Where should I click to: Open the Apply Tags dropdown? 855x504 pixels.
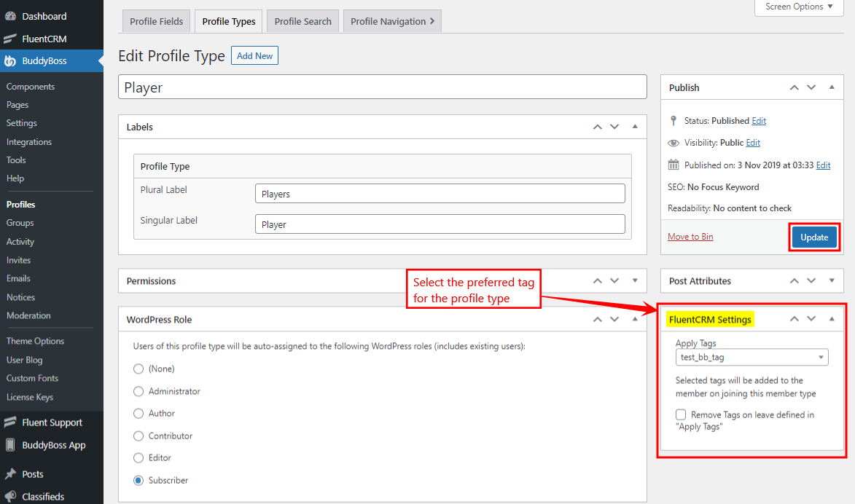pyautogui.click(x=751, y=357)
